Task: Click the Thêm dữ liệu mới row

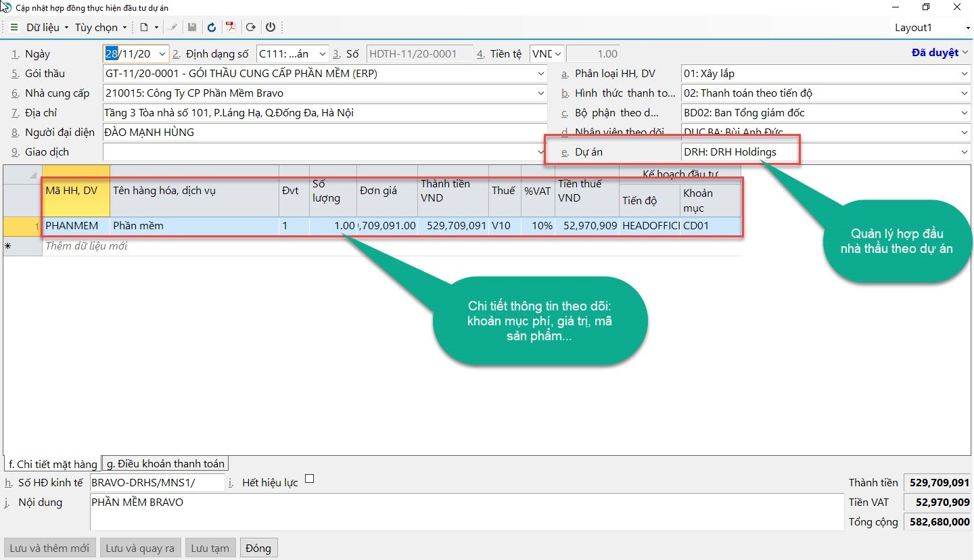Action: click(x=392, y=246)
